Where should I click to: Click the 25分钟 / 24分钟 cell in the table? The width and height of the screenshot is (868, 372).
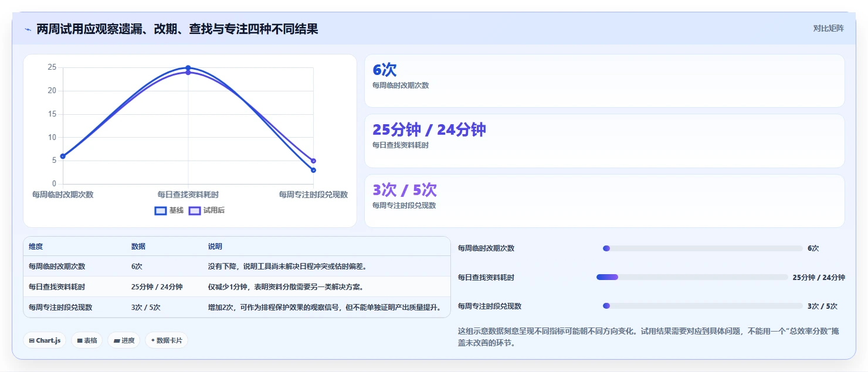pyautogui.click(x=157, y=286)
